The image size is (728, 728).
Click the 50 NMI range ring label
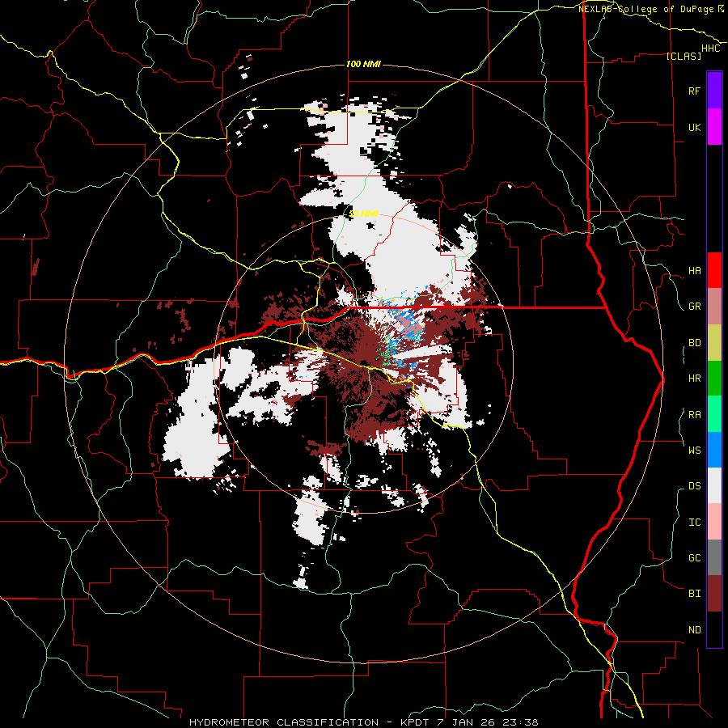363,214
